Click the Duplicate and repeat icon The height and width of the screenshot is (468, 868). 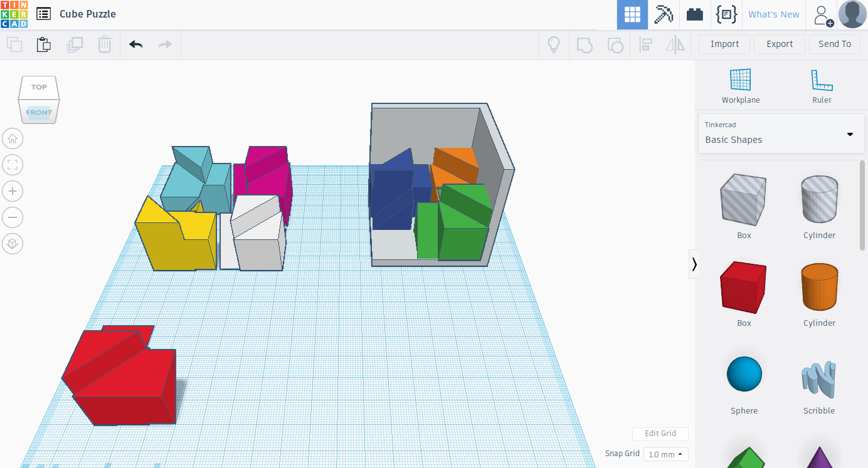75,44
